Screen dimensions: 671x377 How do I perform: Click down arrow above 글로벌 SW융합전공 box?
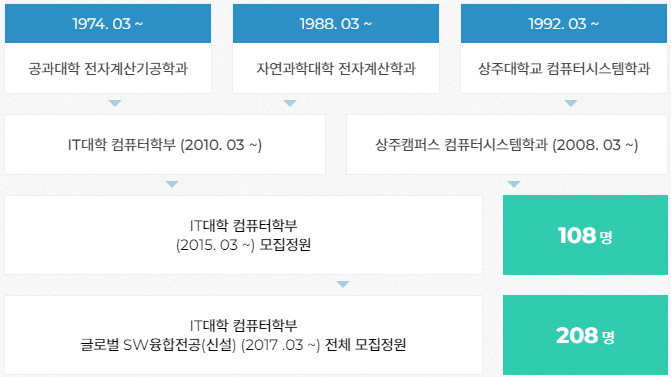point(343,284)
